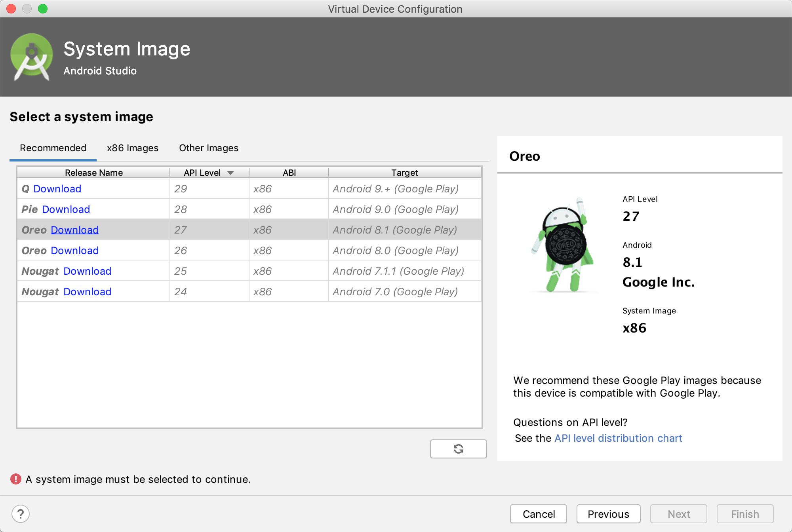Select the Android 9.+ (Google Play) row
792x532 pixels.
(249, 189)
